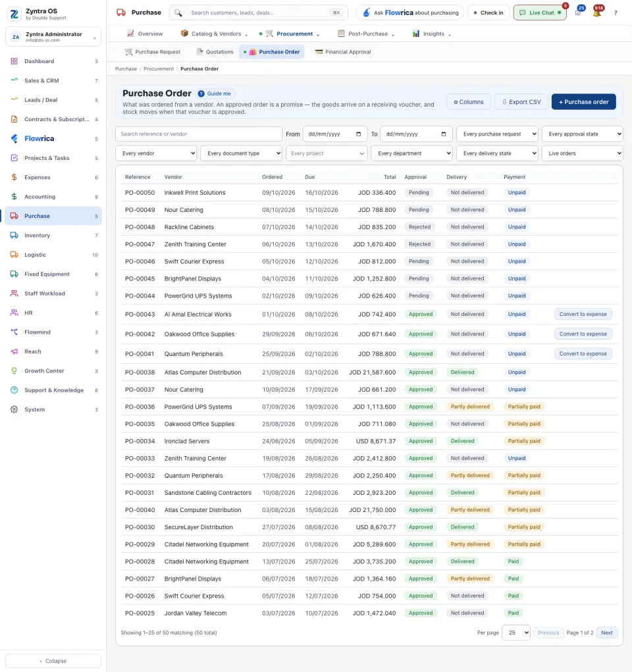Open the tasks icon with badge 25
The height and width of the screenshot is (672, 632).
coord(579,12)
